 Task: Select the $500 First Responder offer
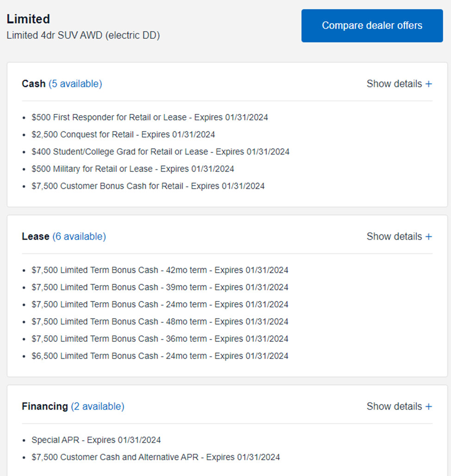(149, 118)
